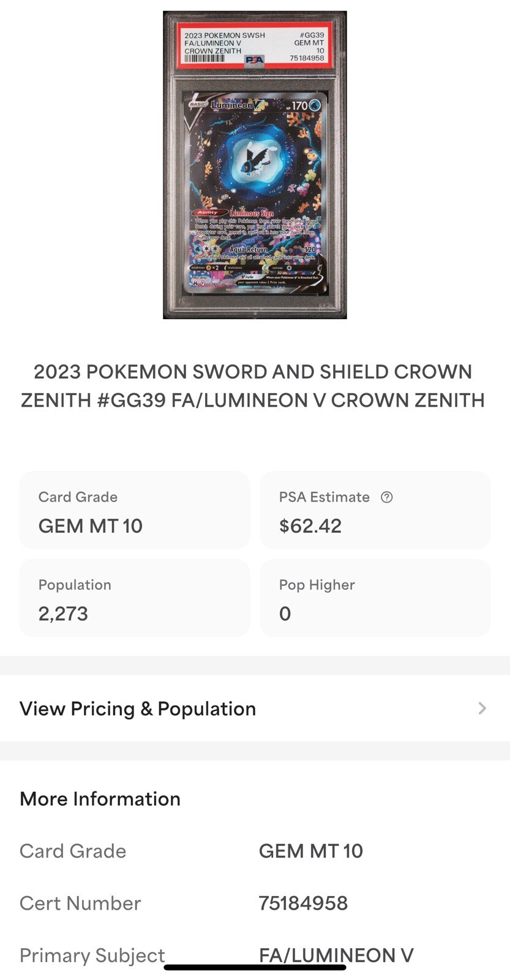This screenshot has height=980, width=510.
Task: Click the More Information heading
Action: (100, 799)
